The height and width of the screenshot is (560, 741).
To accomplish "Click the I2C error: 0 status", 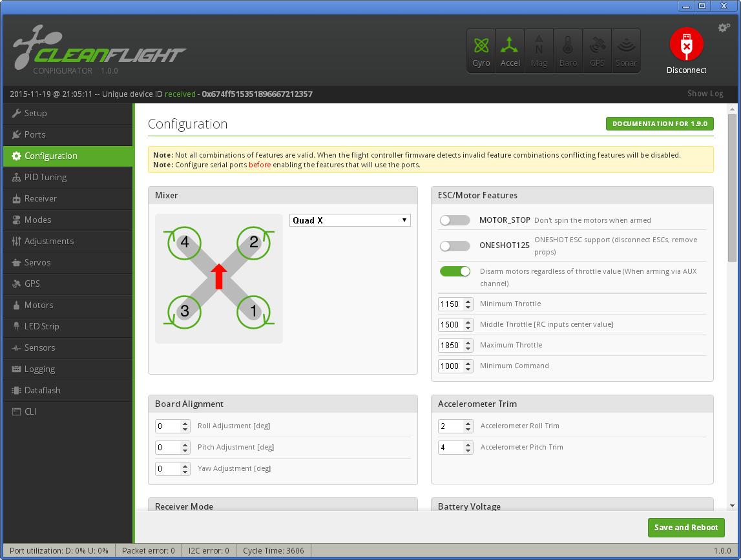I will point(209,550).
